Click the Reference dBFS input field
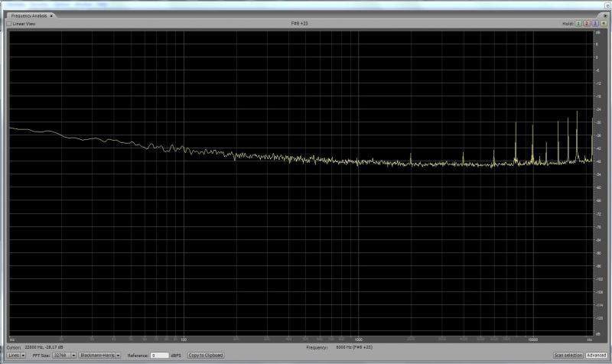 tap(159, 356)
